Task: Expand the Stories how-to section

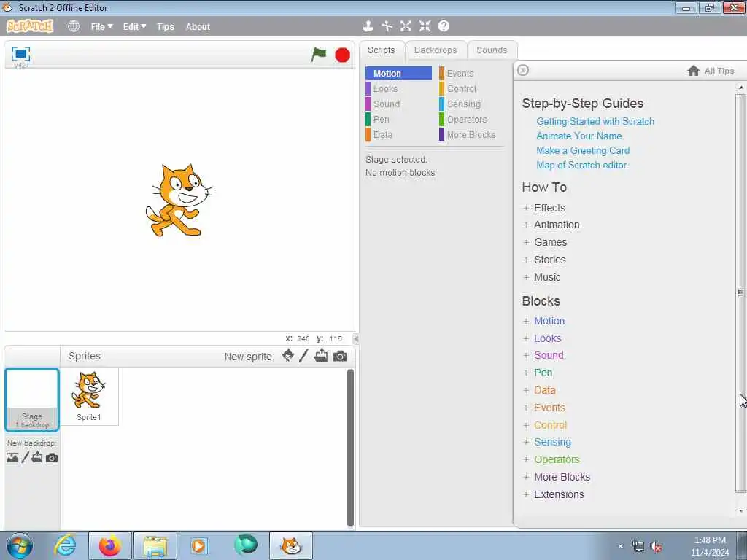Action: (544, 260)
